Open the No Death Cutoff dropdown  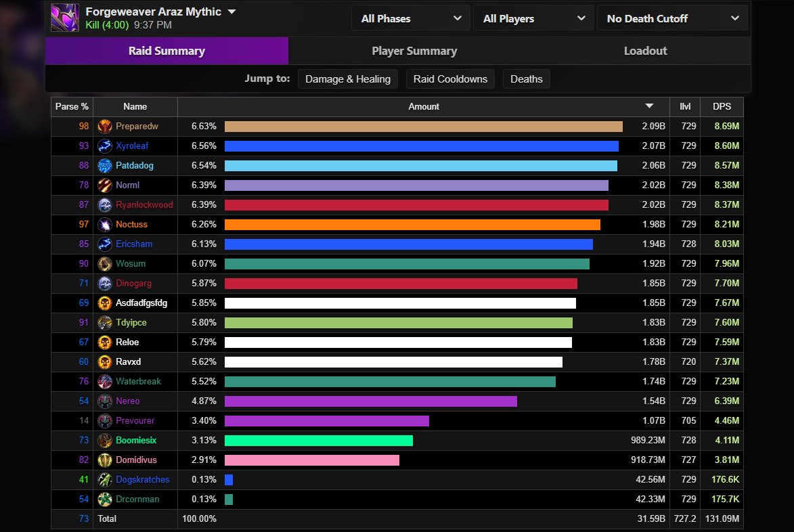[x=672, y=19]
